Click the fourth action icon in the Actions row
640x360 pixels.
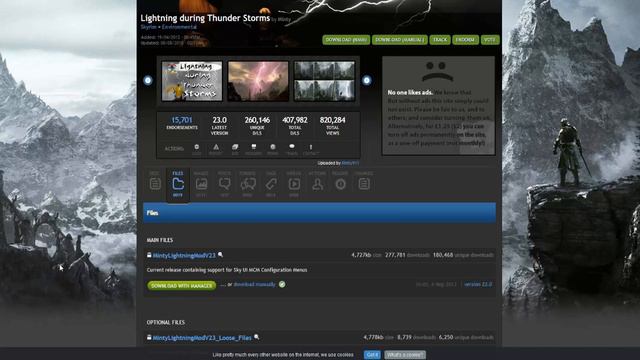pyautogui.click(x=254, y=147)
